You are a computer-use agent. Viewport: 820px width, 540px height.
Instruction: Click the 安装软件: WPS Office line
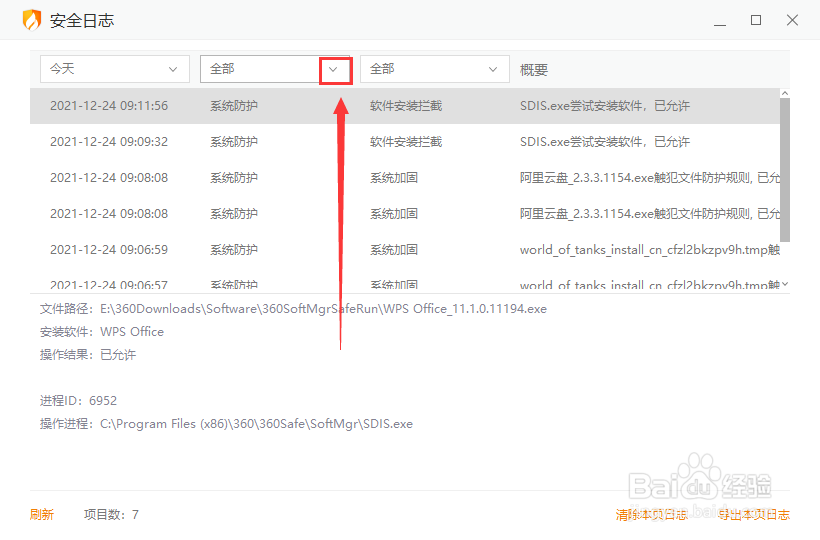(102, 332)
